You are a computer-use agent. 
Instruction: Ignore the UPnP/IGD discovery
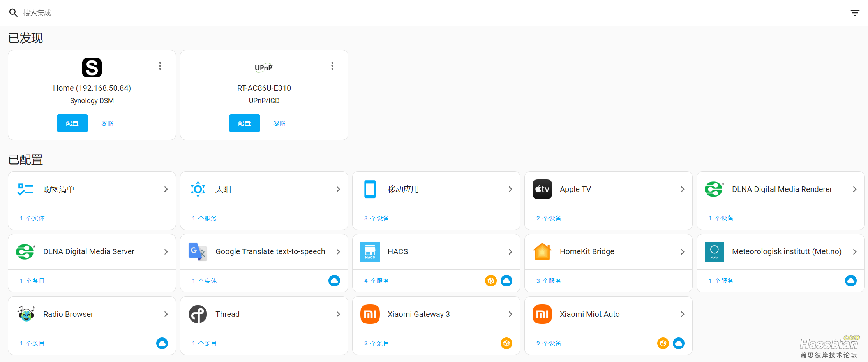tap(279, 123)
